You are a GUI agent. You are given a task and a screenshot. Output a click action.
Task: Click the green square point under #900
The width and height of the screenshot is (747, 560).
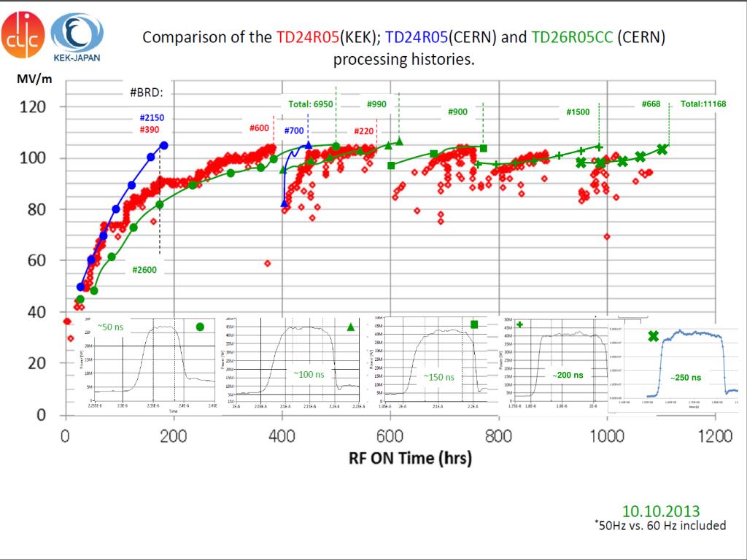coord(484,148)
